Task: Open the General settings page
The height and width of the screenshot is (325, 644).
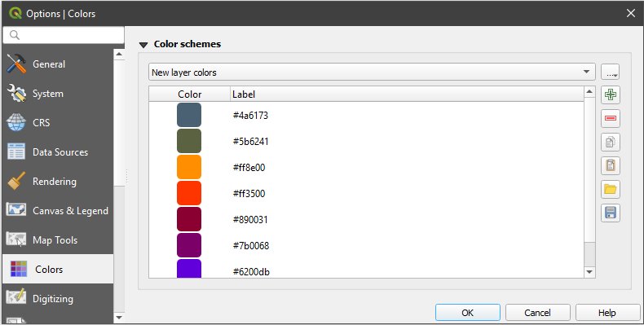Action: pyautogui.click(x=58, y=64)
